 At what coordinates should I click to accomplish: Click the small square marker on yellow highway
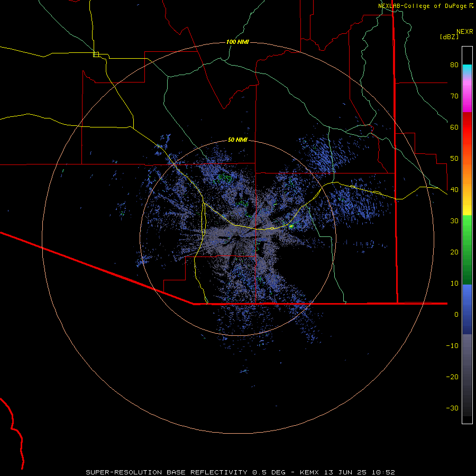tap(96, 54)
